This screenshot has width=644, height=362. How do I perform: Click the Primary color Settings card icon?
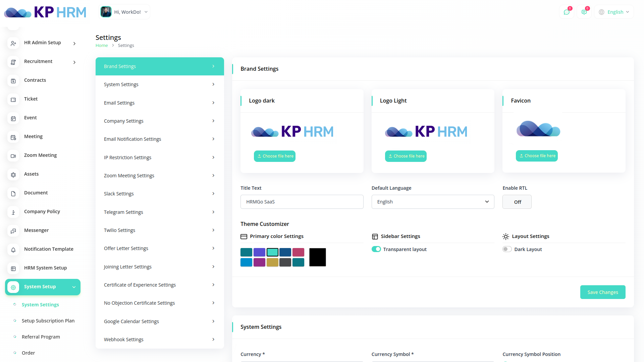244,237
